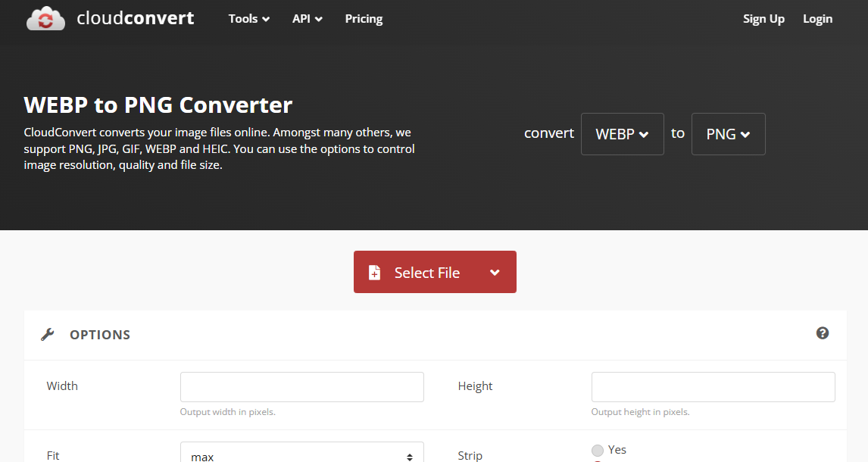Click the Sign Up link
The width and height of the screenshot is (868, 462).
pos(763,19)
